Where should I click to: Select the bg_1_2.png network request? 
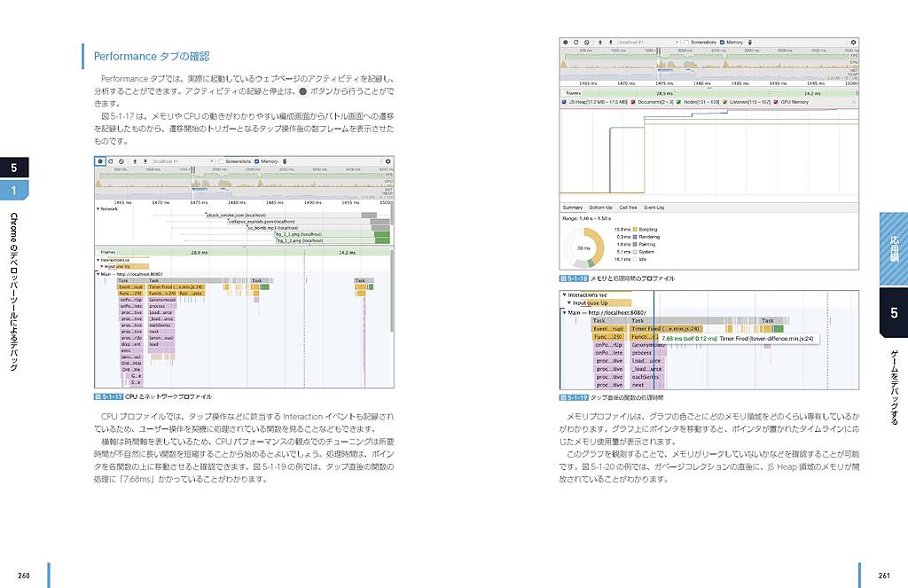(x=333, y=240)
